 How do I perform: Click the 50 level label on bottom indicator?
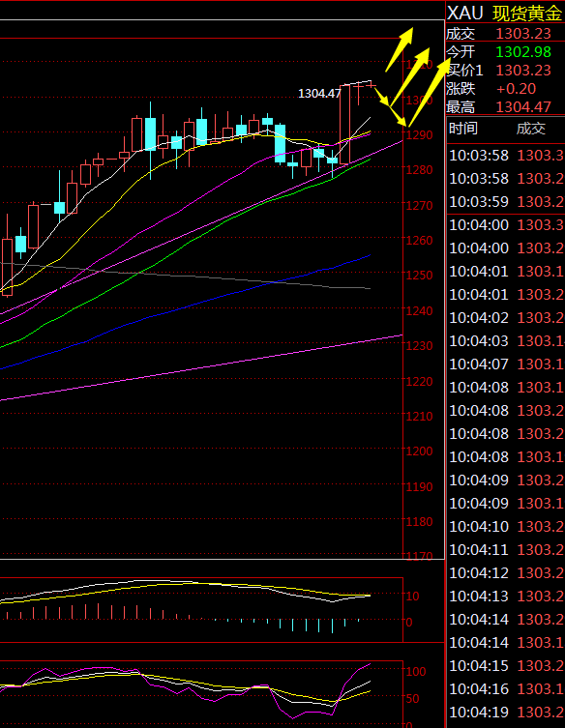pos(412,699)
